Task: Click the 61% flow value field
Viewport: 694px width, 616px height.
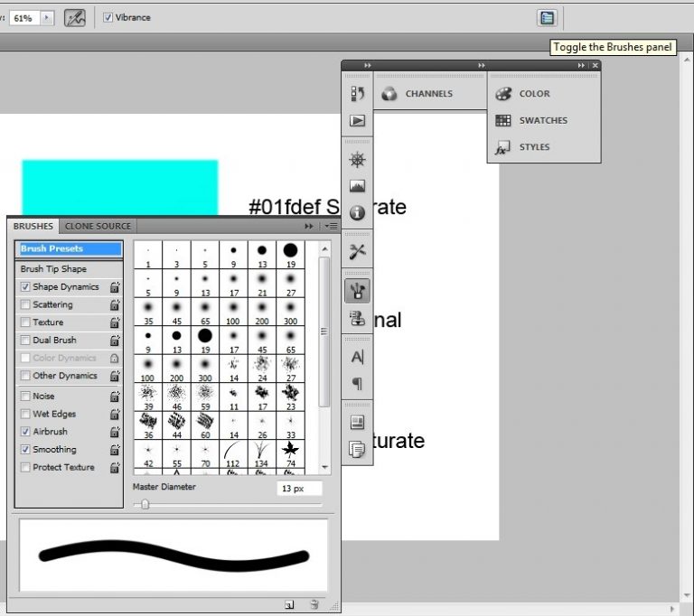Action: point(23,18)
